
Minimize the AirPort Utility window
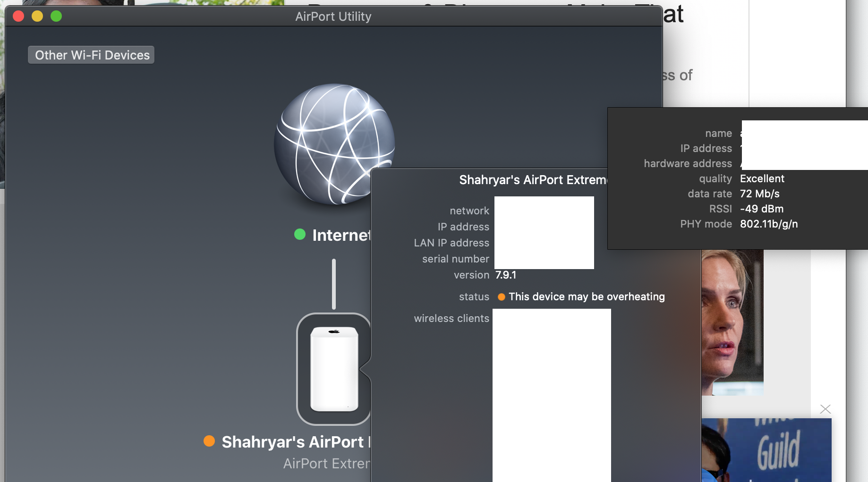pos(37,16)
